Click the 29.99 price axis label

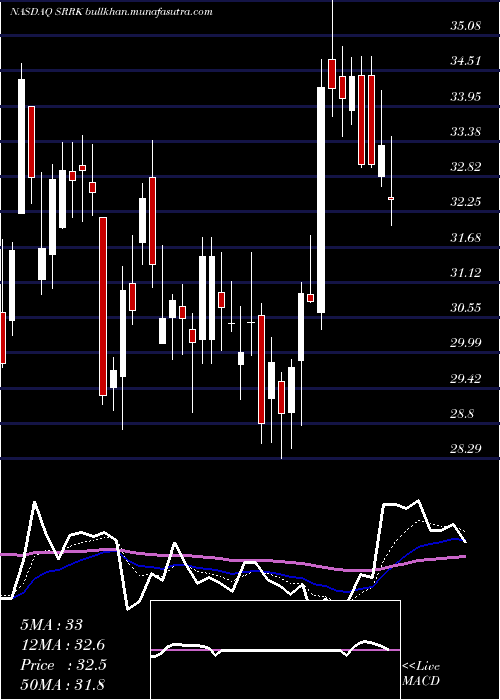click(x=465, y=343)
